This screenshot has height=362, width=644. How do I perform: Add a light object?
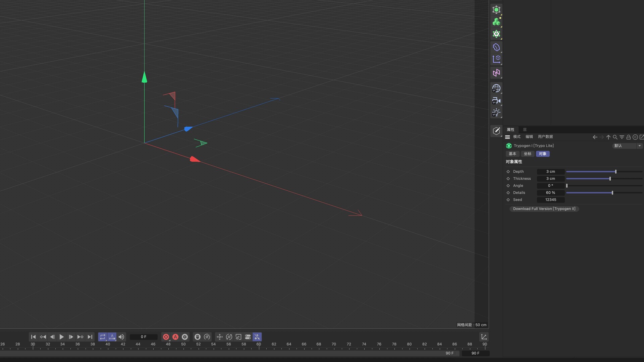[496, 113]
